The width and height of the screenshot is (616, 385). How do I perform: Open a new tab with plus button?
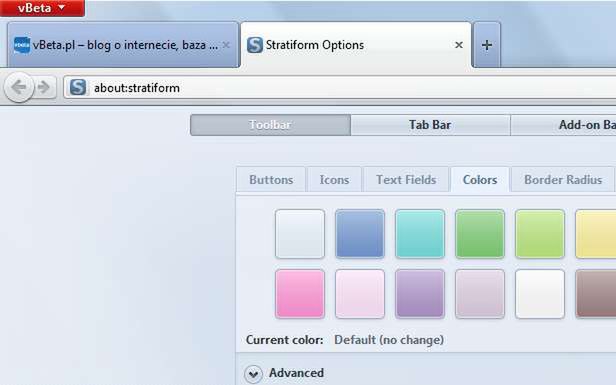pos(487,45)
